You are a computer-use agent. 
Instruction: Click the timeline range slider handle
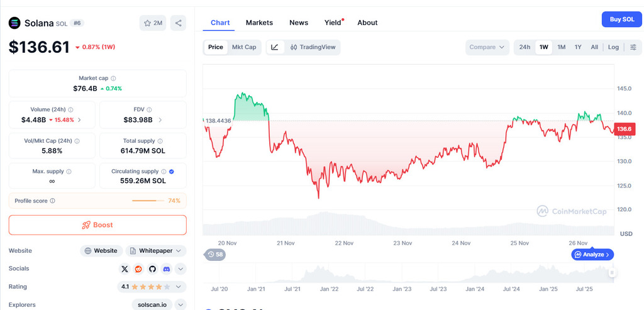[612, 273]
